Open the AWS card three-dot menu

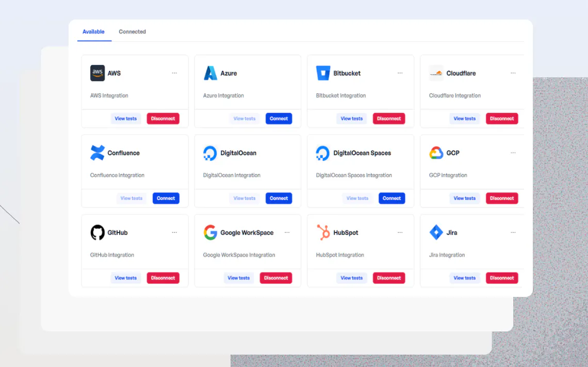pyautogui.click(x=174, y=73)
